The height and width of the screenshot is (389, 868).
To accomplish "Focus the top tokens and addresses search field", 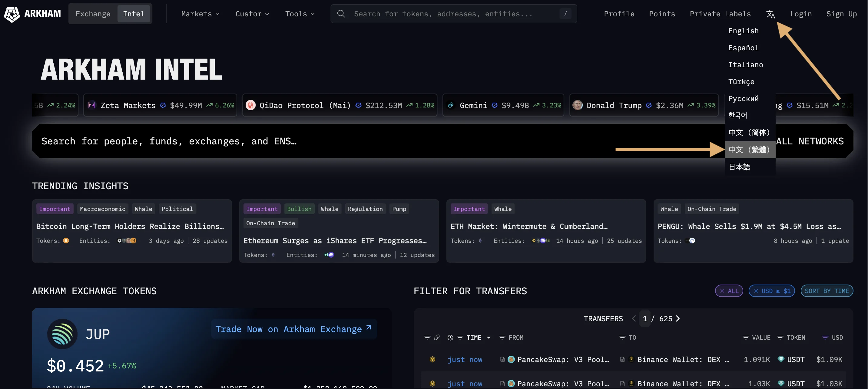I will [454, 14].
